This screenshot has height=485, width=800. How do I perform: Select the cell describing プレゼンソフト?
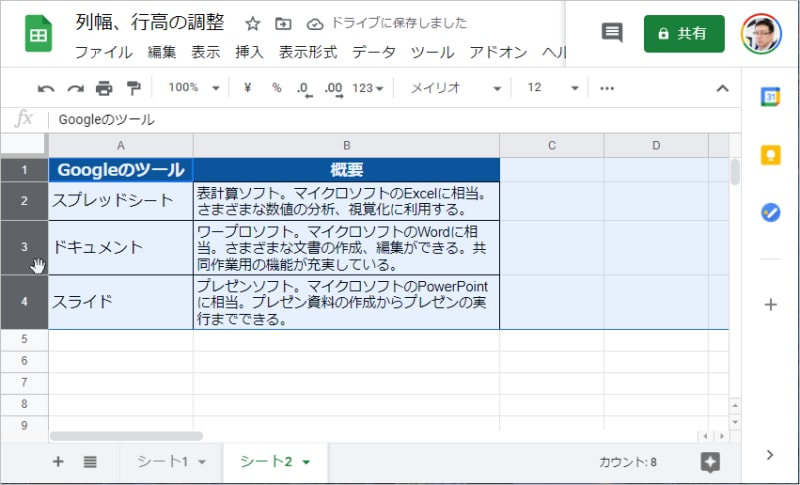(x=346, y=302)
